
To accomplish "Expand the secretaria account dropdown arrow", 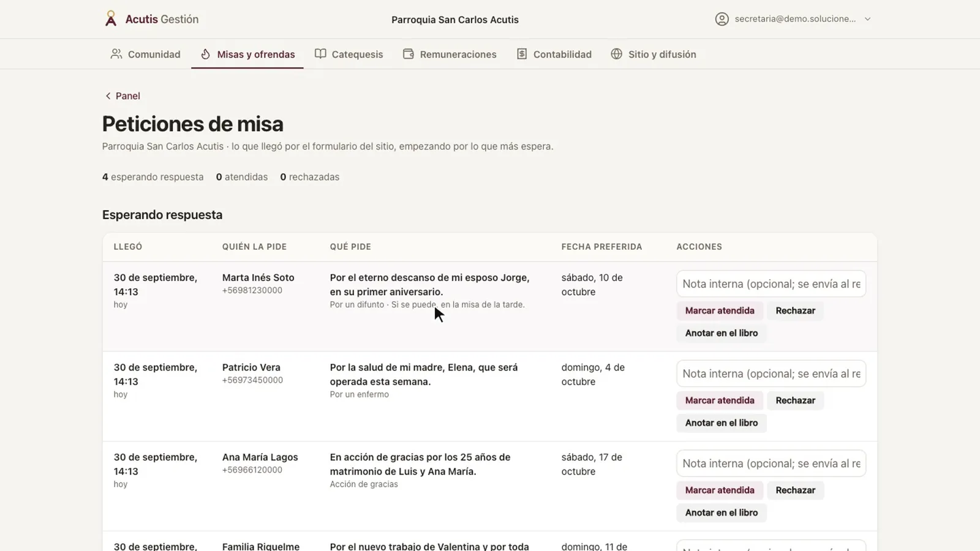I will tap(867, 19).
